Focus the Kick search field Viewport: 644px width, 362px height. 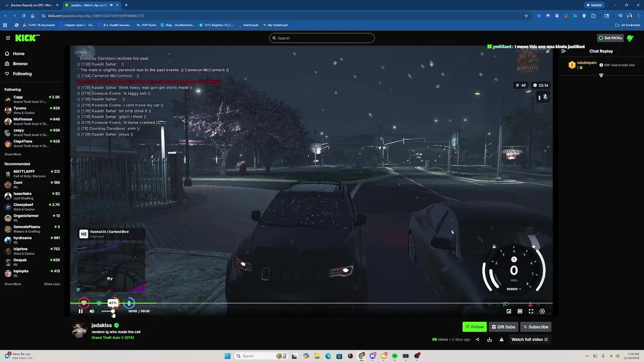pos(322,38)
